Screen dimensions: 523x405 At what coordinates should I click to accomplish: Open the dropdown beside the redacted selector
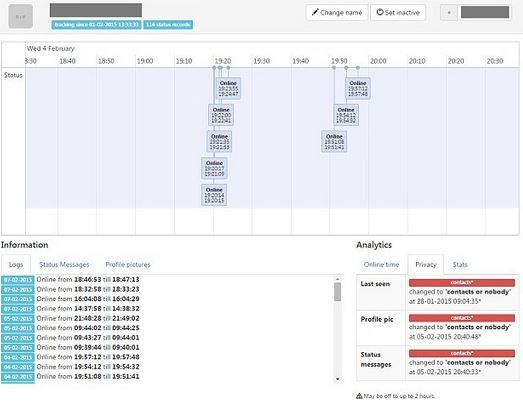[449, 13]
